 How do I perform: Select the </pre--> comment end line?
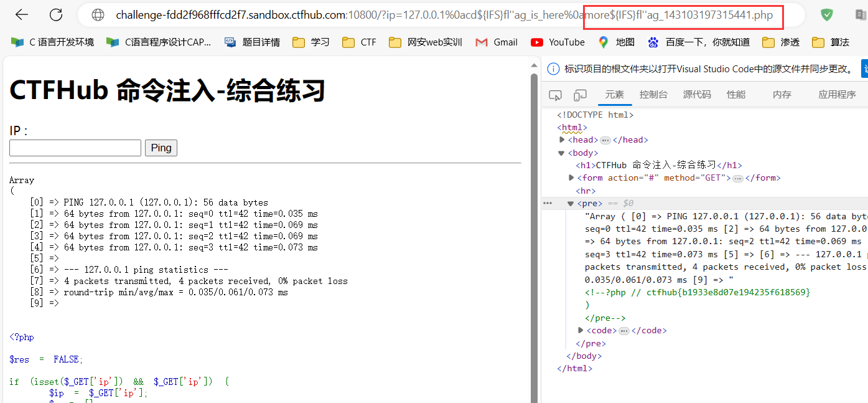coord(605,318)
